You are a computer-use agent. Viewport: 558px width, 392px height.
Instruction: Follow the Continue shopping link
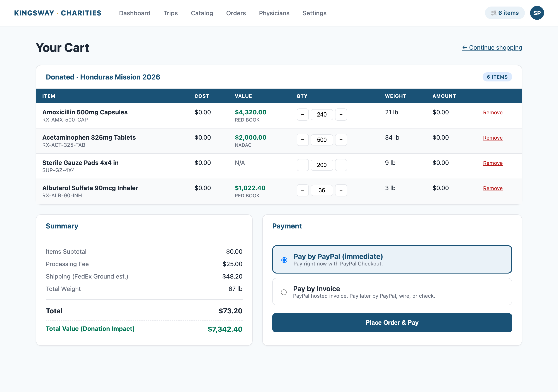[492, 47]
